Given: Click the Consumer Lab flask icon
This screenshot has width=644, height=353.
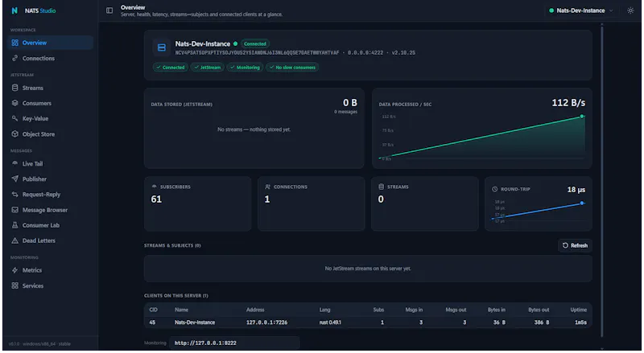Looking at the screenshot, I should point(15,225).
